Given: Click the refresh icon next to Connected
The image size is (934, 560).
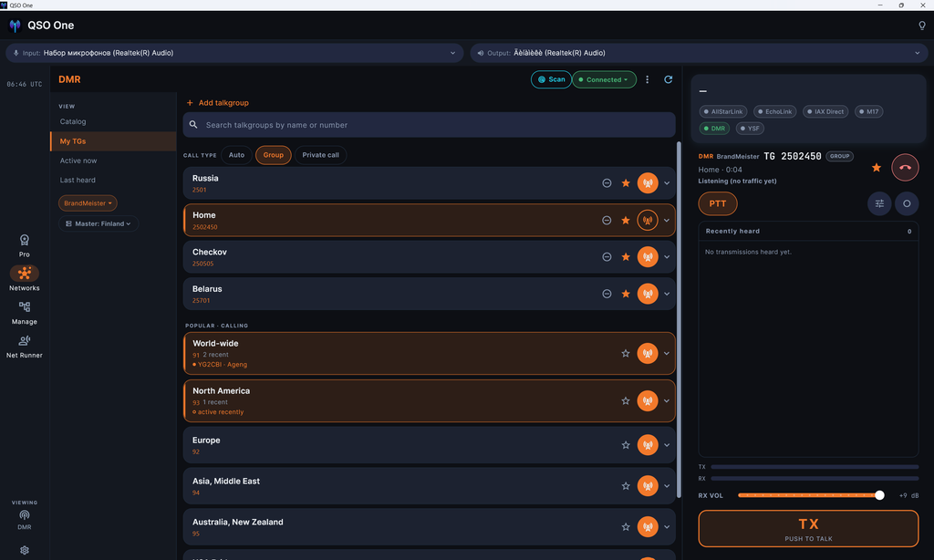Looking at the screenshot, I should coord(669,79).
